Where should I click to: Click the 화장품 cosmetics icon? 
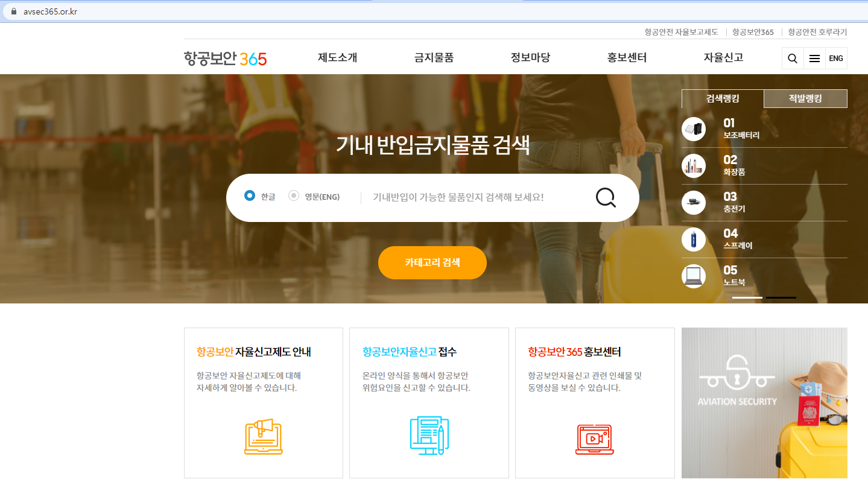(694, 166)
